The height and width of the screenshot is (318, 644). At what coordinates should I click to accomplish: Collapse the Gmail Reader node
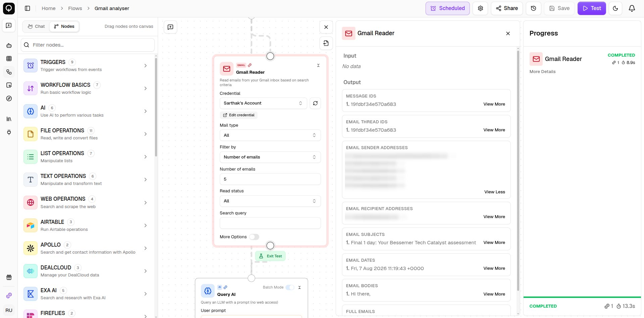(318, 65)
